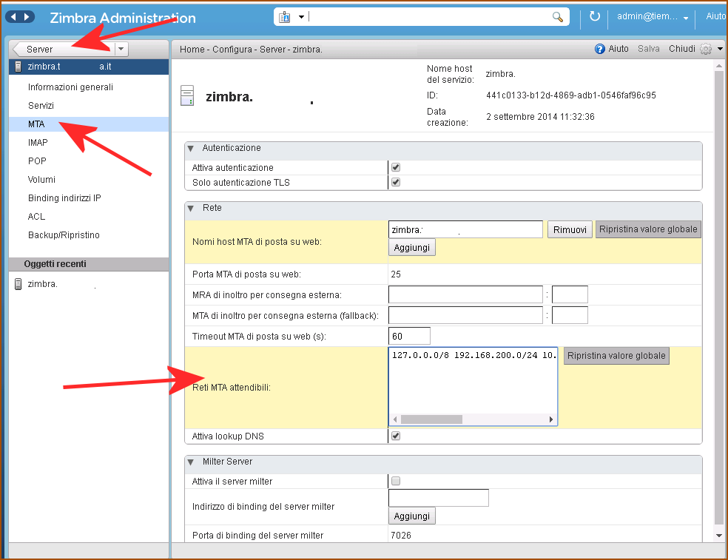Image resolution: width=728 pixels, height=560 pixels.
Task: Click the Reti MTA attendibili textarea
Action: pos(473,386)
